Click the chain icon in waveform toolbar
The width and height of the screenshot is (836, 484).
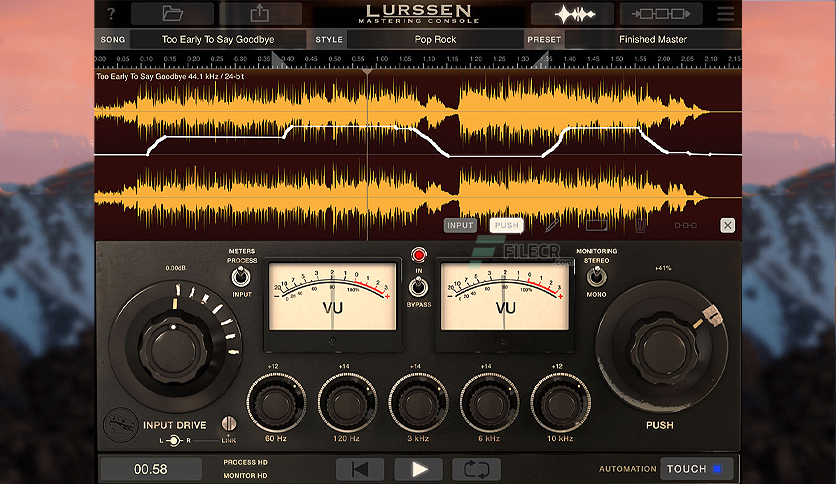(685, 225)
